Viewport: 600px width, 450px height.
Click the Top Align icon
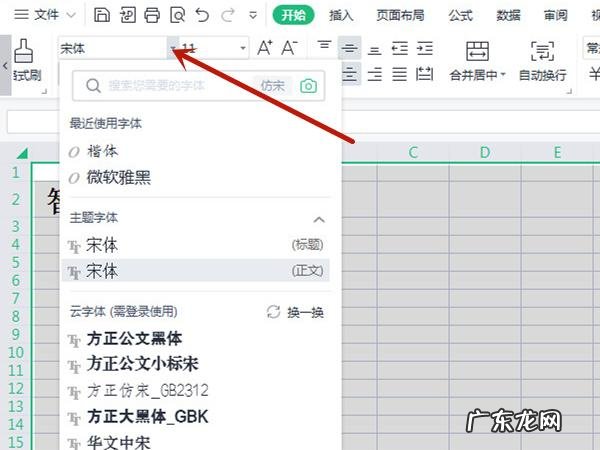324,45
